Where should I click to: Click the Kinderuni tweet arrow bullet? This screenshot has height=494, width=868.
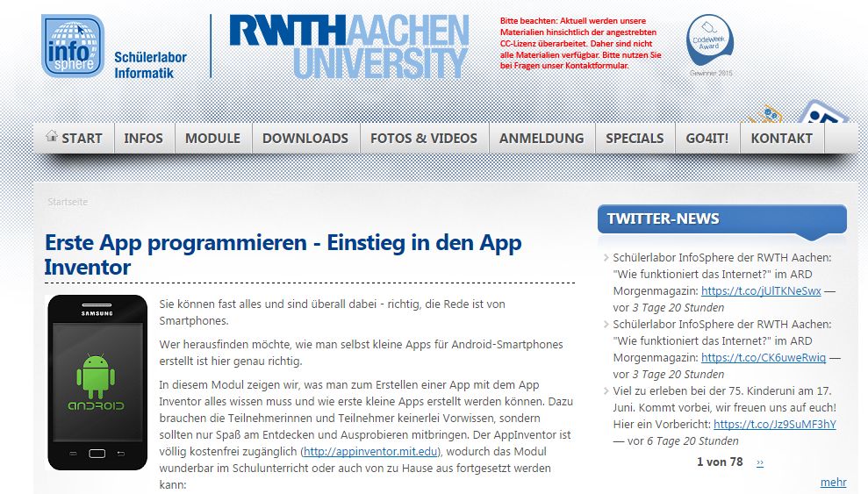(x=606, y=391)
